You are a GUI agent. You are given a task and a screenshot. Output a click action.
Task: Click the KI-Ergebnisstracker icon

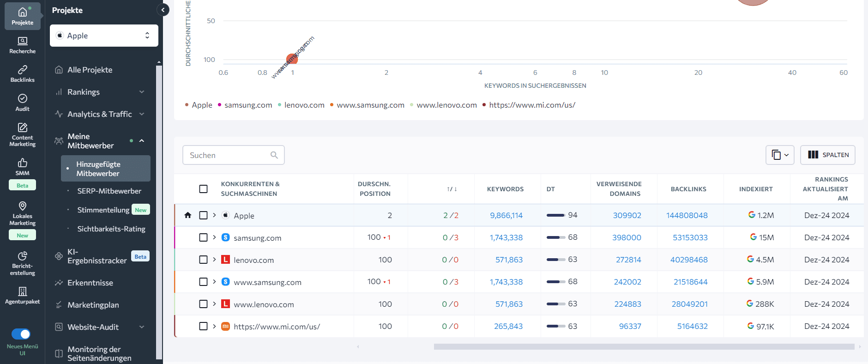(x=59, y=256)
